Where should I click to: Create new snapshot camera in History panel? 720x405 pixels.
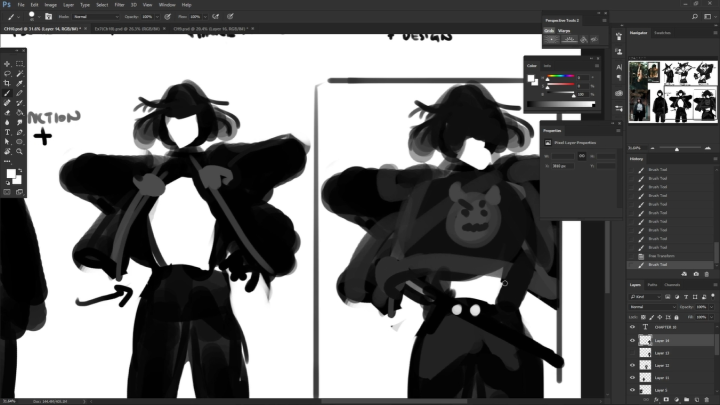pyautogui.click(x=696, y=274)
